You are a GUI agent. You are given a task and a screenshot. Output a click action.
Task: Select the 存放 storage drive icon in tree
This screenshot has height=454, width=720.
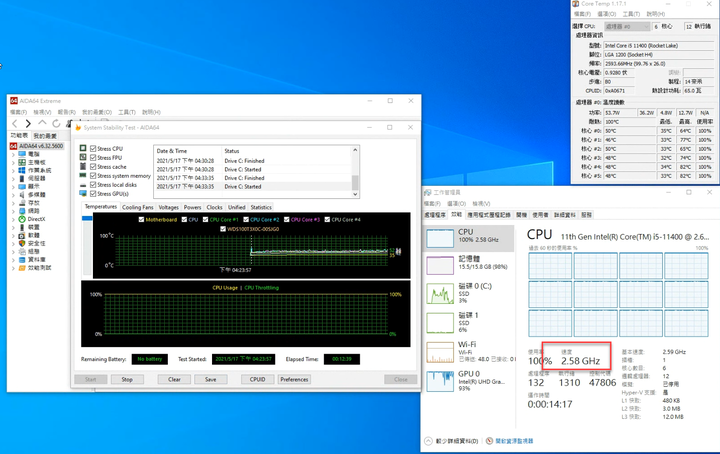click(22, 203)
